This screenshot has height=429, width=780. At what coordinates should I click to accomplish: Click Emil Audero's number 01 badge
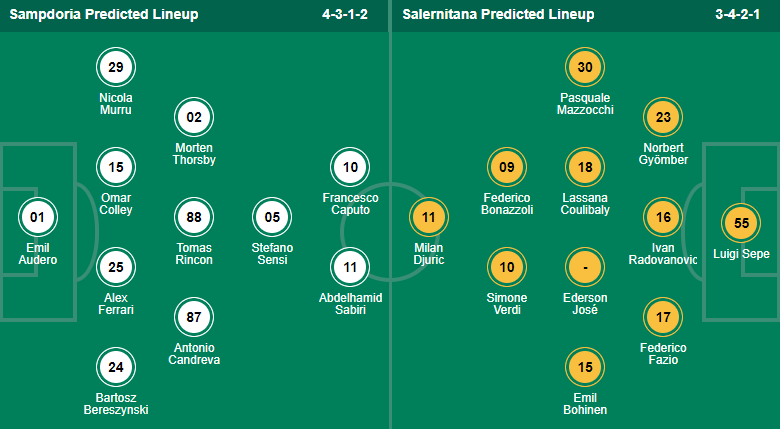(x=38, y=216)
